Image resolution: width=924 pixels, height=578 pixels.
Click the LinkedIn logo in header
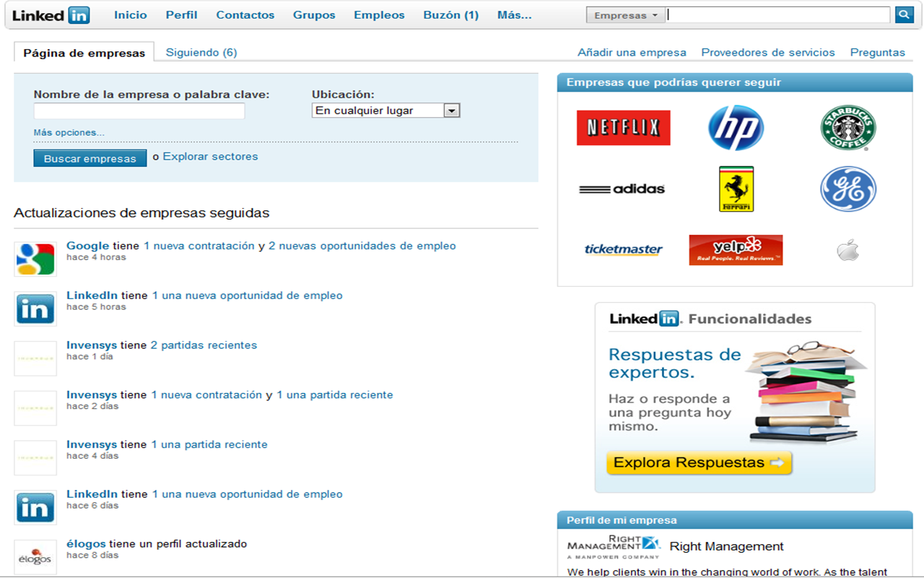click(51, 15)
